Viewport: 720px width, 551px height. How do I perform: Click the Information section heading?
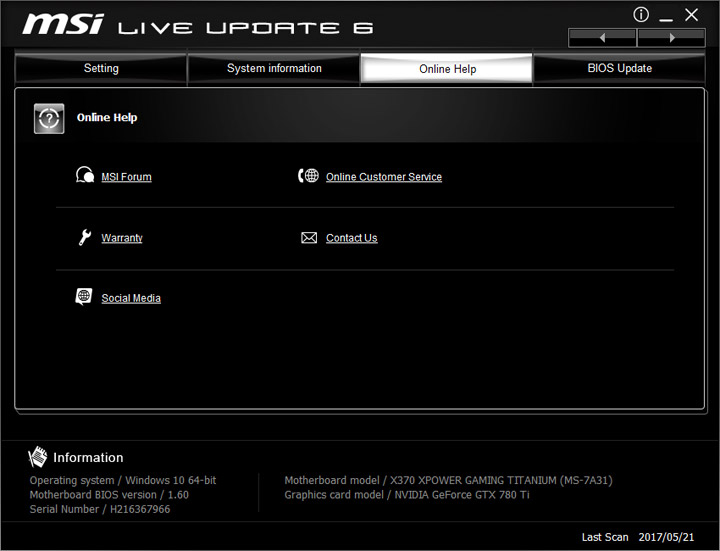point(88,457)
